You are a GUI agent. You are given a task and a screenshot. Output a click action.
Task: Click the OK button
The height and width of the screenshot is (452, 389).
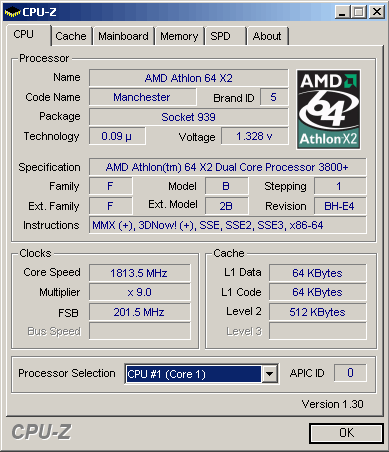346,433
